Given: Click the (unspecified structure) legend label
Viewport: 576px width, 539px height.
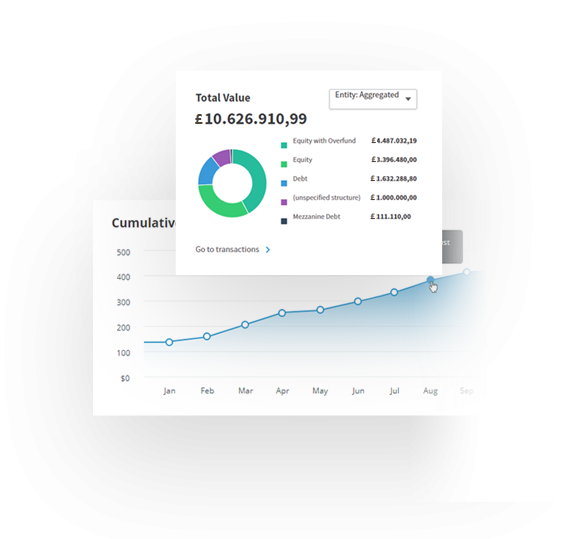Looking at the screenshot, I should tap(327, 198).
